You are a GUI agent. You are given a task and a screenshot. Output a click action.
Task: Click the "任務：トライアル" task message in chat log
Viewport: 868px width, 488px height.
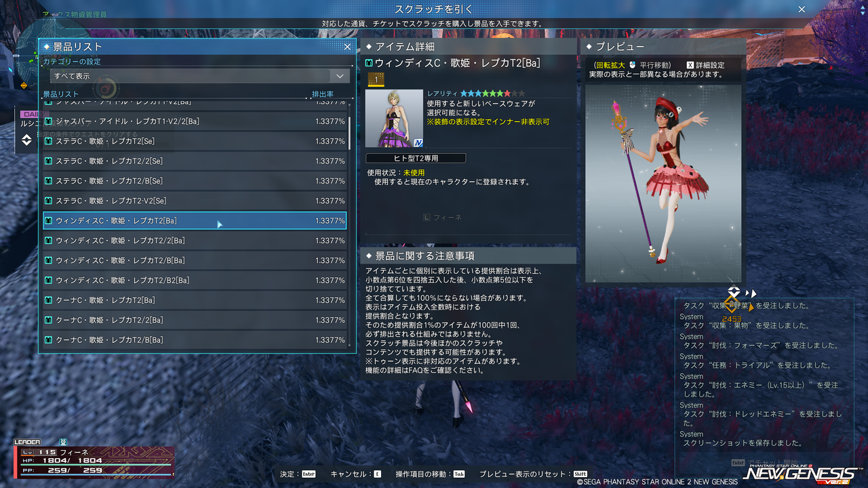tap(757, 365)
